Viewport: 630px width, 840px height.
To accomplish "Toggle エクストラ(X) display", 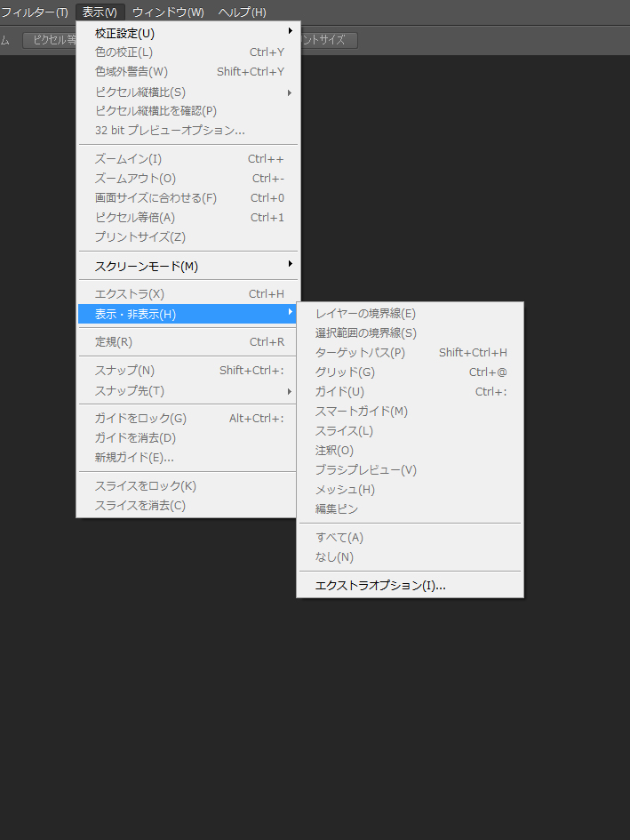I will [x=188, y=294].
